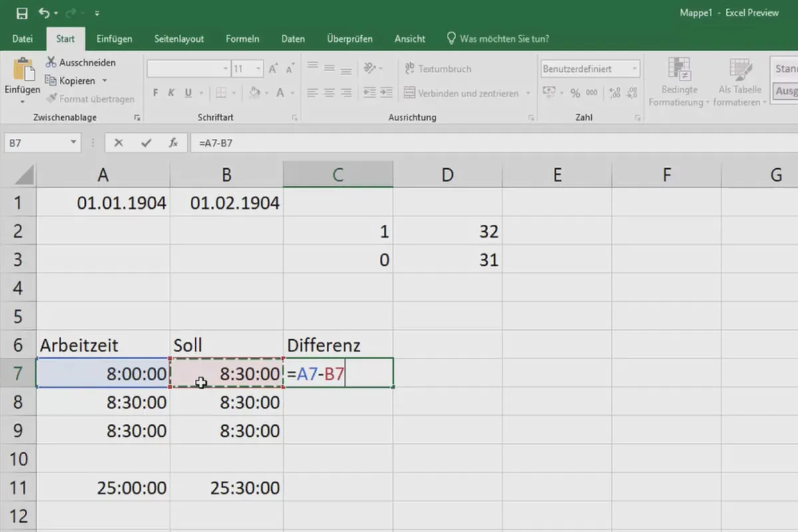Open the Ausrichtung dialog launcher
Screen dimensions: 798x532
[531, 118]
